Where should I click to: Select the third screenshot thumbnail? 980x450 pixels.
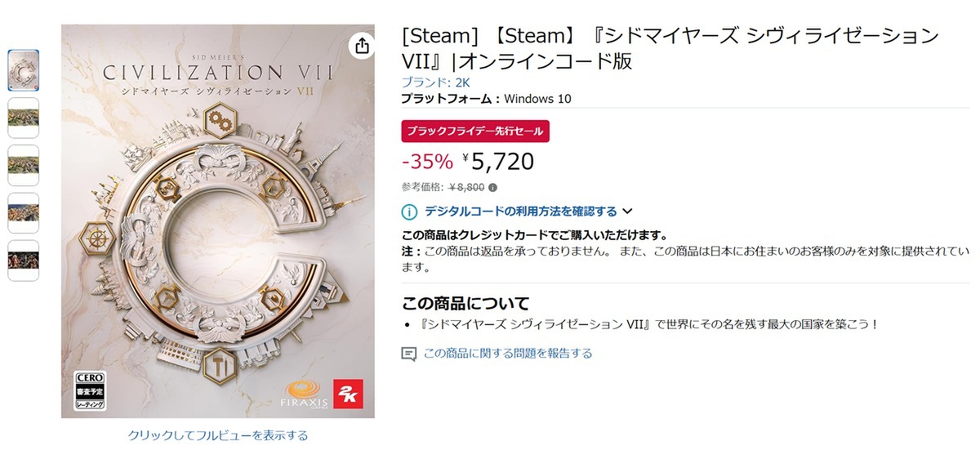pos(24,165)
